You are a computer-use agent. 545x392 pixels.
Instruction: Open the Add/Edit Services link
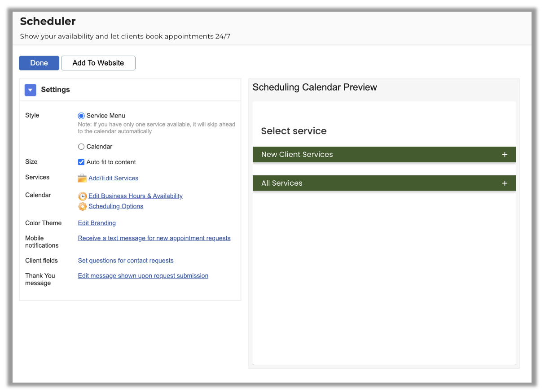click(x=113, y=178)
